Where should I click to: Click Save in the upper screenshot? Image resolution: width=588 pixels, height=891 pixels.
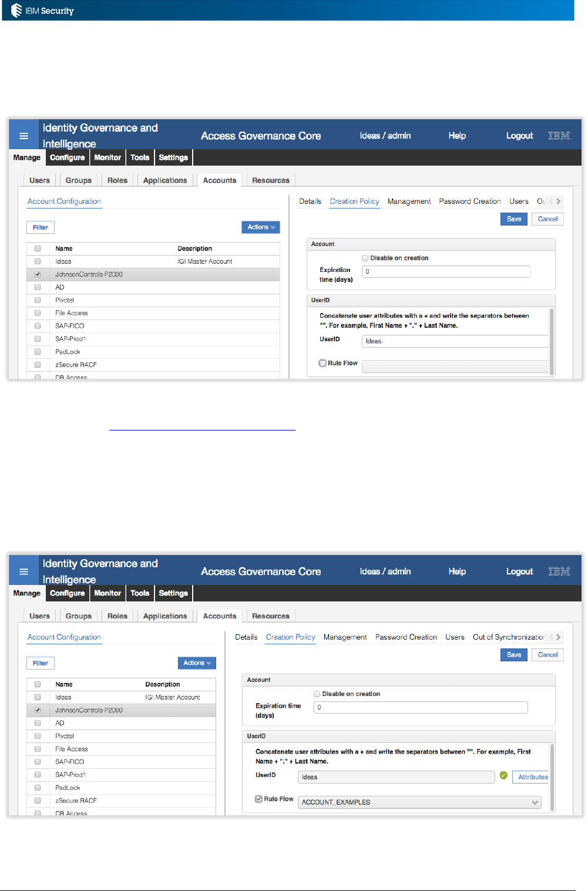[514, 219]
